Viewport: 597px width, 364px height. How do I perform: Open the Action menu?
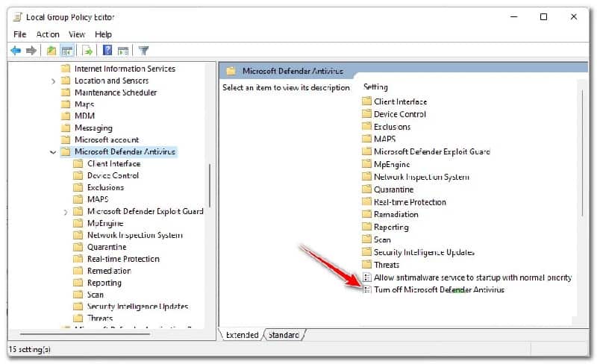48,34
